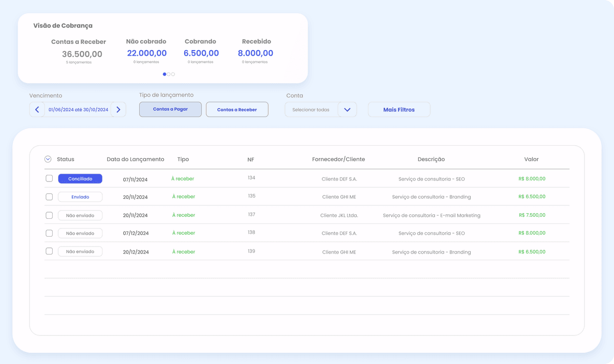Check the row checkbox for the Conciliado entry

[x=49, y=178]
